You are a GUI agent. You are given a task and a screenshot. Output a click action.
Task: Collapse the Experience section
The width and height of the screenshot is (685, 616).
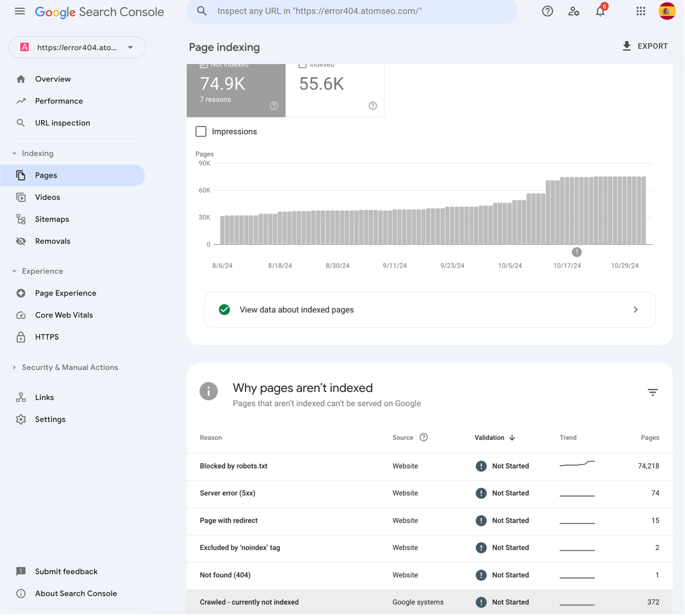(x=14, y=272)
